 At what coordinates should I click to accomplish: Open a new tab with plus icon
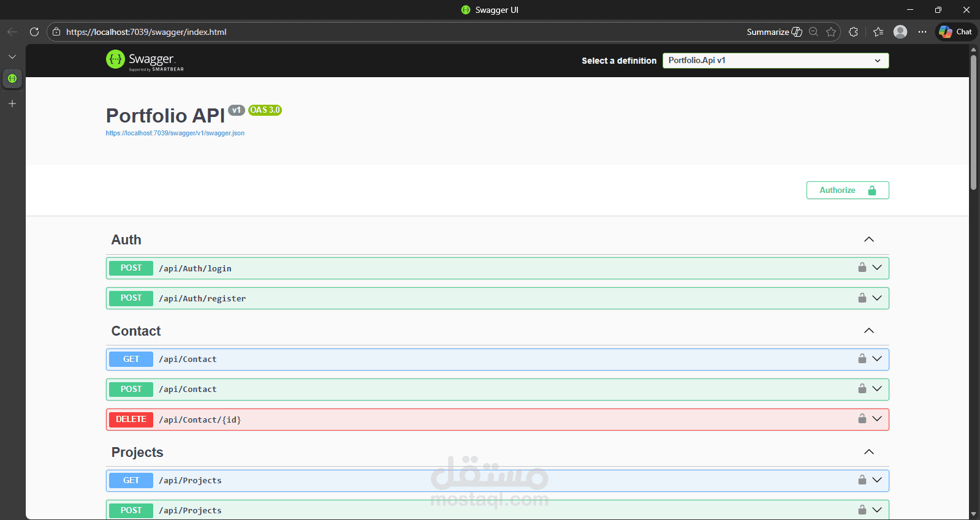click(x=12, y=104)
